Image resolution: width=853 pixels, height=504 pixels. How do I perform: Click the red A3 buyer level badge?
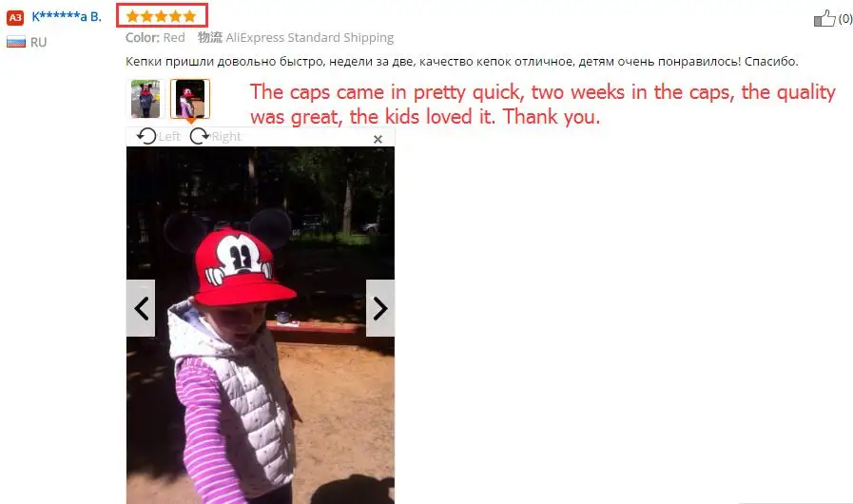click(14, 17)
